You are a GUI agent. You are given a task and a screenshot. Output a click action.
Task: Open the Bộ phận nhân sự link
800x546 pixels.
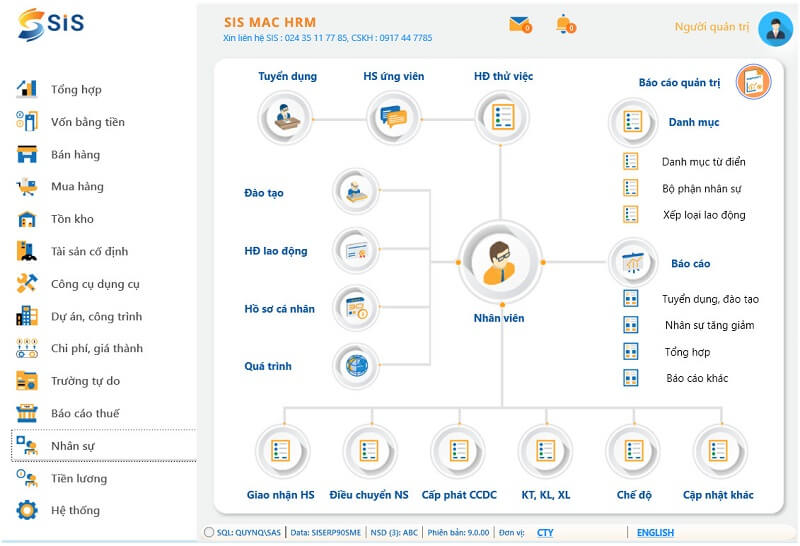(702, 189)
